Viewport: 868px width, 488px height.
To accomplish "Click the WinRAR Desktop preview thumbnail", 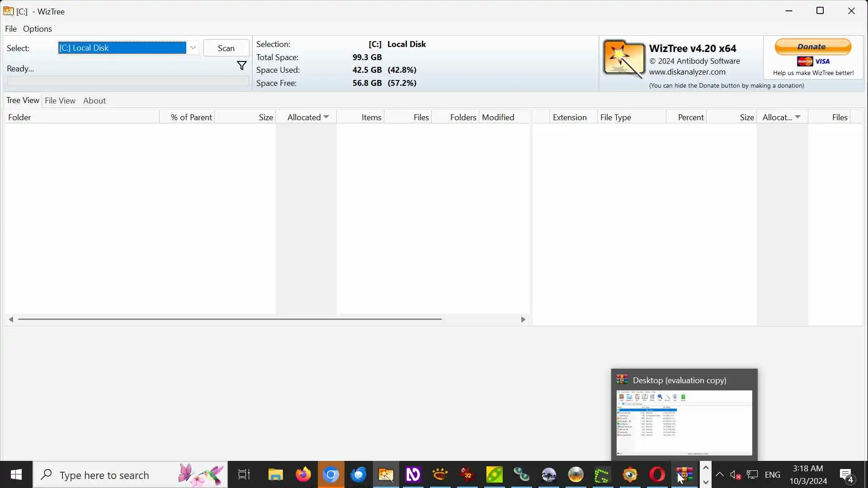I will click(x=684, y=422).
